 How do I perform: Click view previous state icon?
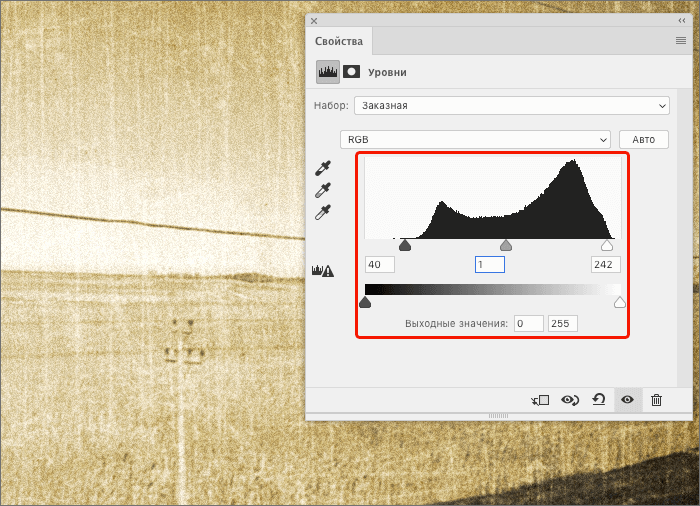570,400
